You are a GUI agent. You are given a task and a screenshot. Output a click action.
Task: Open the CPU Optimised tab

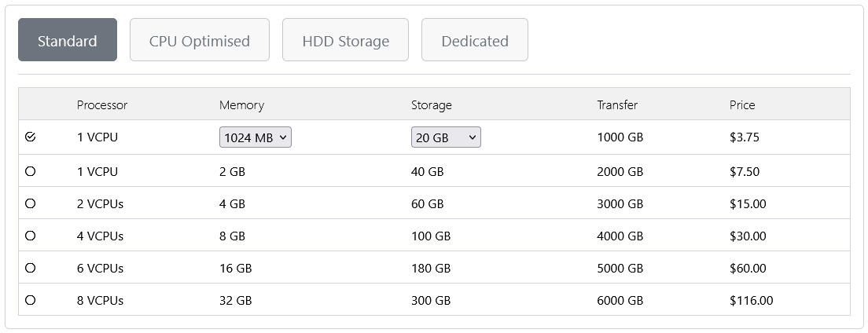200,40
